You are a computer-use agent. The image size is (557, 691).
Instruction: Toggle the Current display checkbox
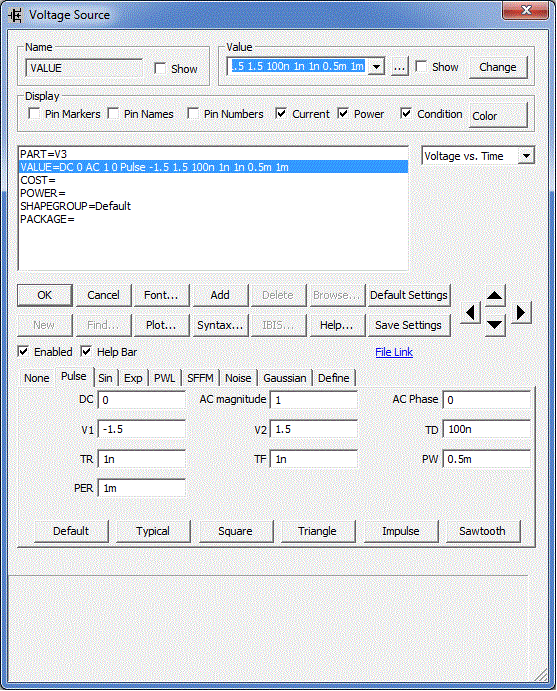click(x=281, y=114)
